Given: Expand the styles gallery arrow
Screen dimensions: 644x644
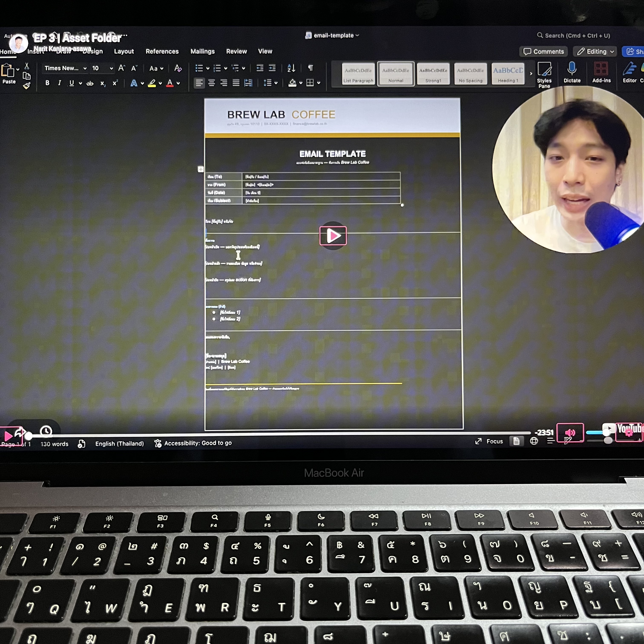Looking at the screenshot, I should click(x=531, y=74).
